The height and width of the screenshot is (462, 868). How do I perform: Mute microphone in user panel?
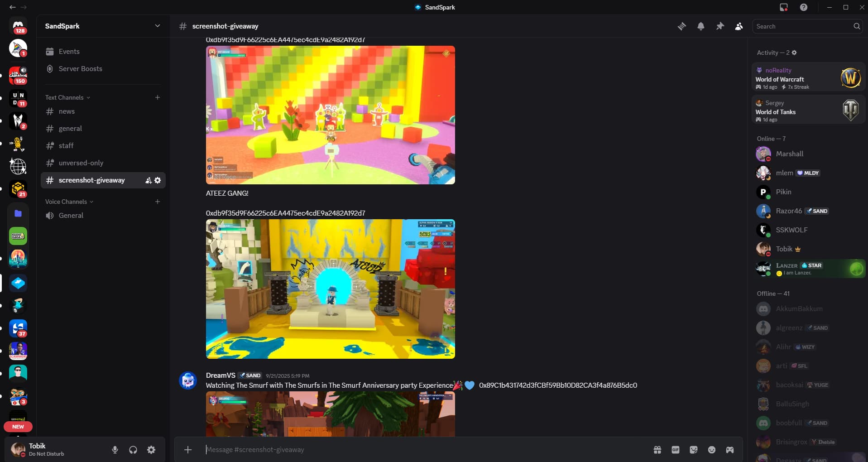pyautogui.click(x=115, y=450)
